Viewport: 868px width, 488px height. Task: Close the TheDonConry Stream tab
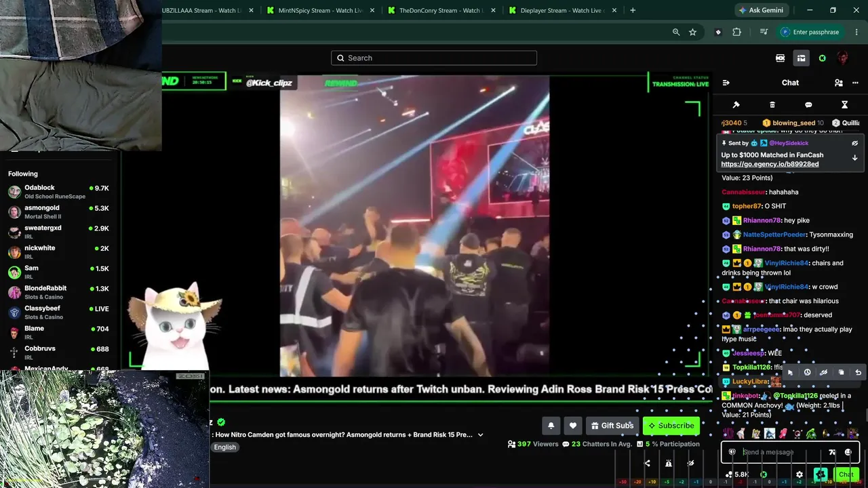pyautogui.click(x=493, y=11)
